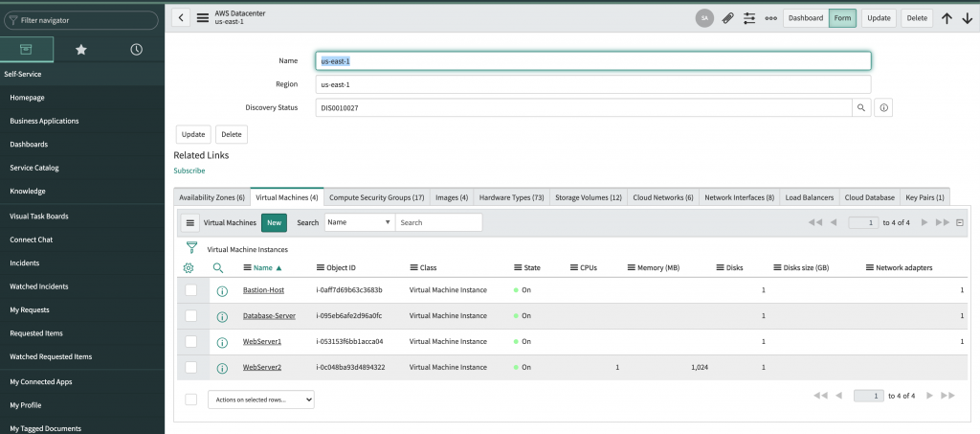Show favorites star tab in navigator

81,50
